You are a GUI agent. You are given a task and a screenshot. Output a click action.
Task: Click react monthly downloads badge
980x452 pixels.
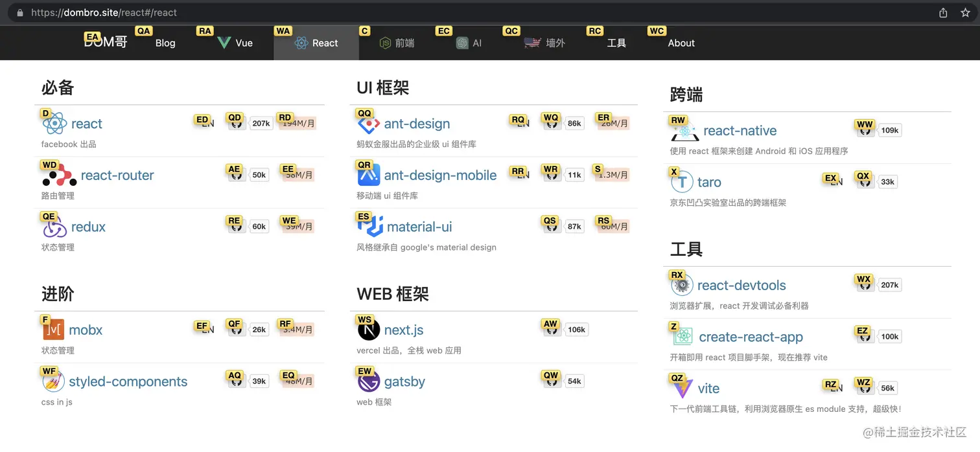299,123
